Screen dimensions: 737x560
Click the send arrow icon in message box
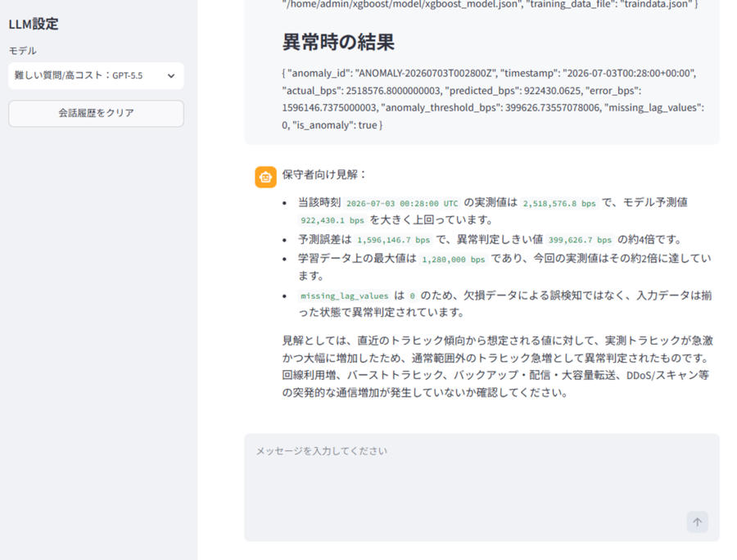(x=697, y=522)
